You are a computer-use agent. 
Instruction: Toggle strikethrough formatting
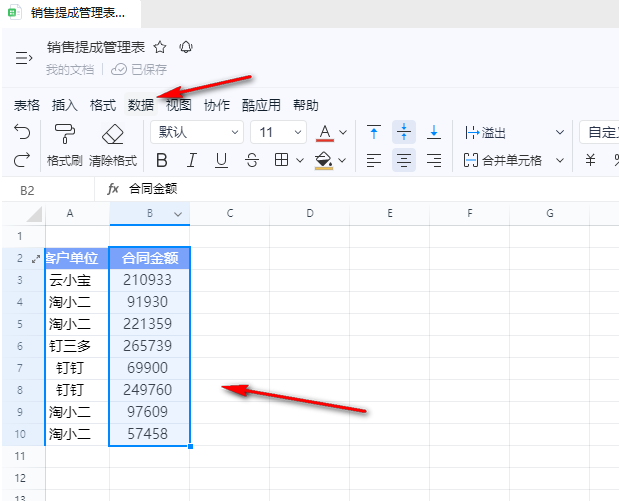point(252,160)
